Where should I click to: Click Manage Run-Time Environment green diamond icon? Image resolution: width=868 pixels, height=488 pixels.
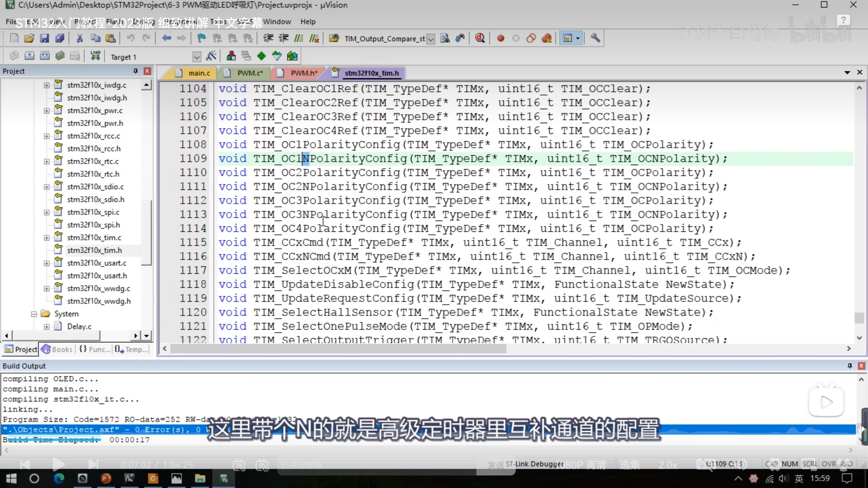tap(261, 56)
